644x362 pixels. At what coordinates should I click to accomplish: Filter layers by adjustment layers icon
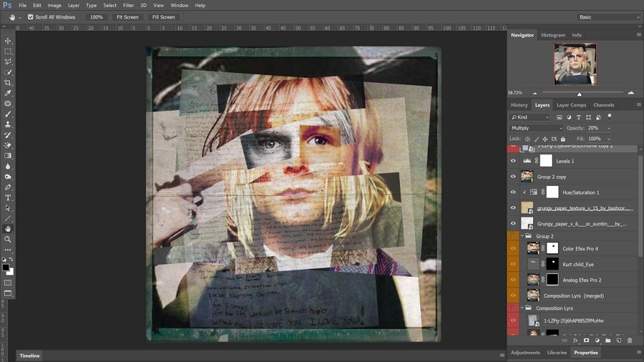coord(569,118)
